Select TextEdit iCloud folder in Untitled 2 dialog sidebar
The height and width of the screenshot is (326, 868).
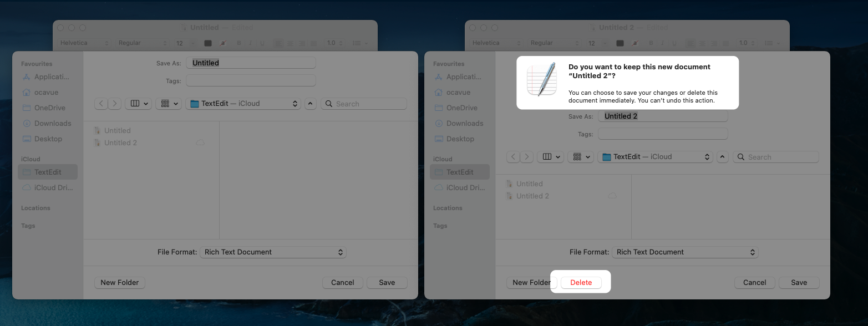click(460, 172)
